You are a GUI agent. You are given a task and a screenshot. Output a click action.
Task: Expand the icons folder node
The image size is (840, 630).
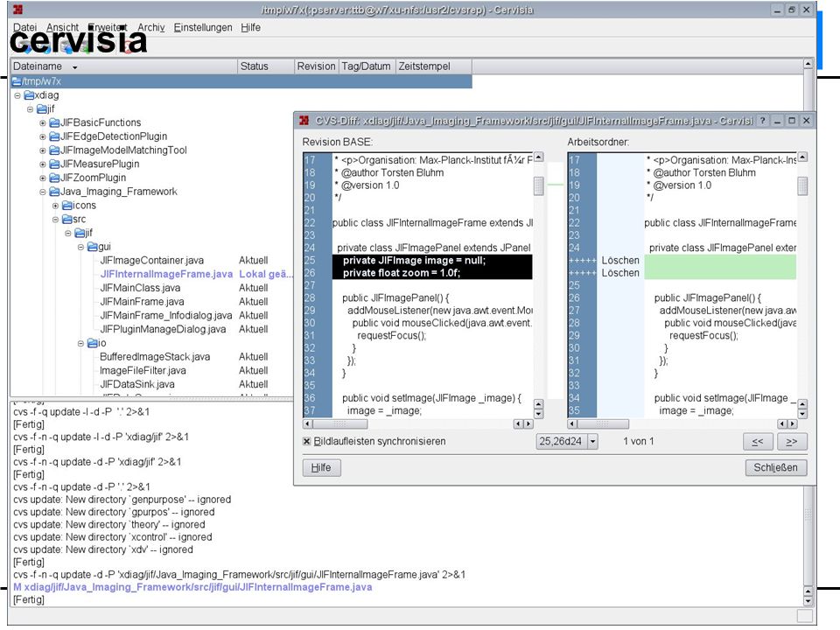[56, 206]
